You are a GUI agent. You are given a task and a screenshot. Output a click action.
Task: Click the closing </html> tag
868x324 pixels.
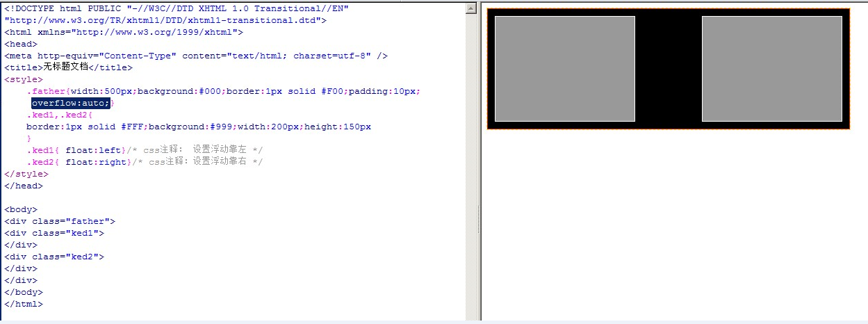24,304
